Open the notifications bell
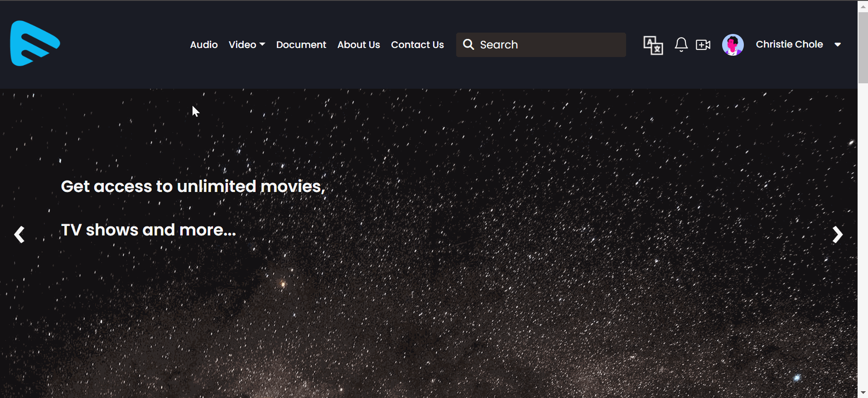This screenshot has width=868, height=398. point(681,45)
